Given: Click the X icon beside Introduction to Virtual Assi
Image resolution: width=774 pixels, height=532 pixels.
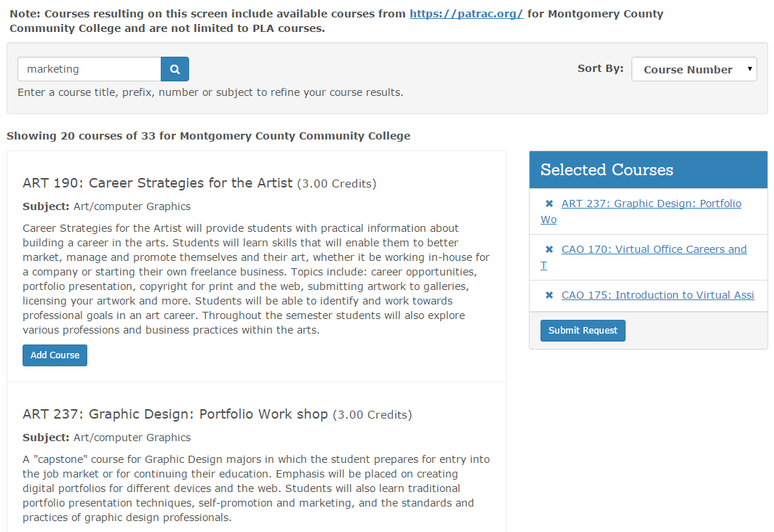Looking at the screenshot, I should point(548,295).
